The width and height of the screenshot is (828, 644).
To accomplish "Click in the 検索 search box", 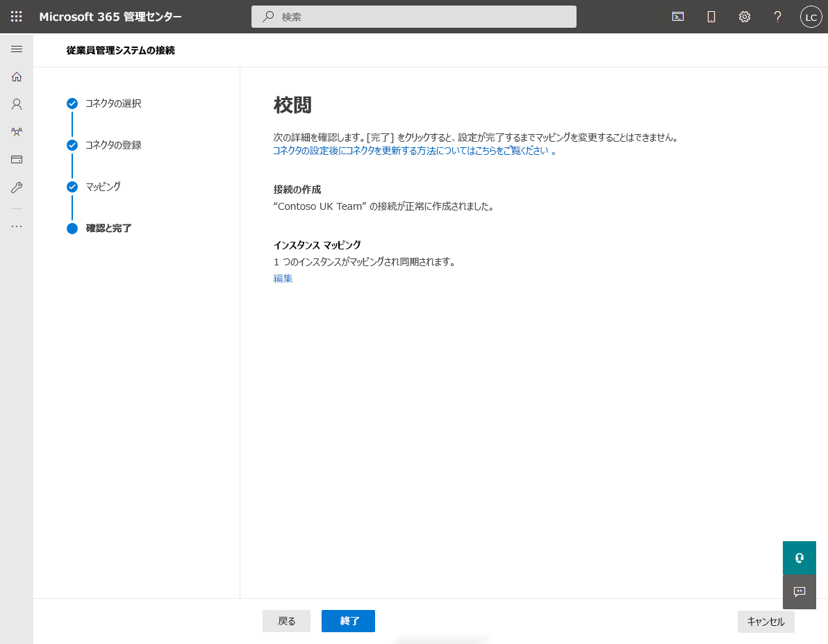I will coord(413,17).
